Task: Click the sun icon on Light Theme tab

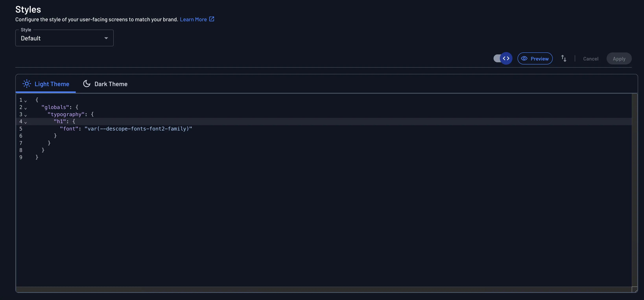Action: pyautogui.click(x=27, y=84)
